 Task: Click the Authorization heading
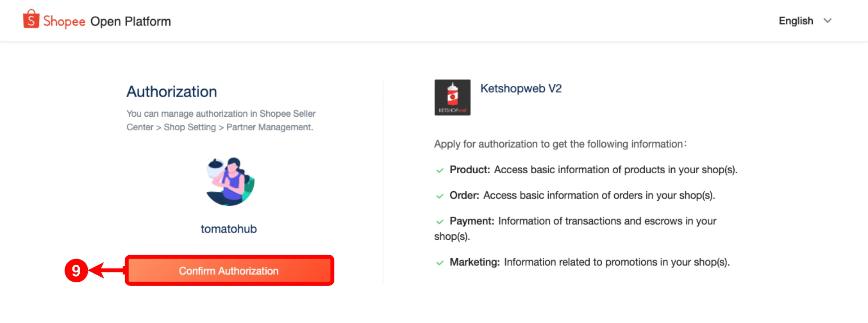[171, 91]
